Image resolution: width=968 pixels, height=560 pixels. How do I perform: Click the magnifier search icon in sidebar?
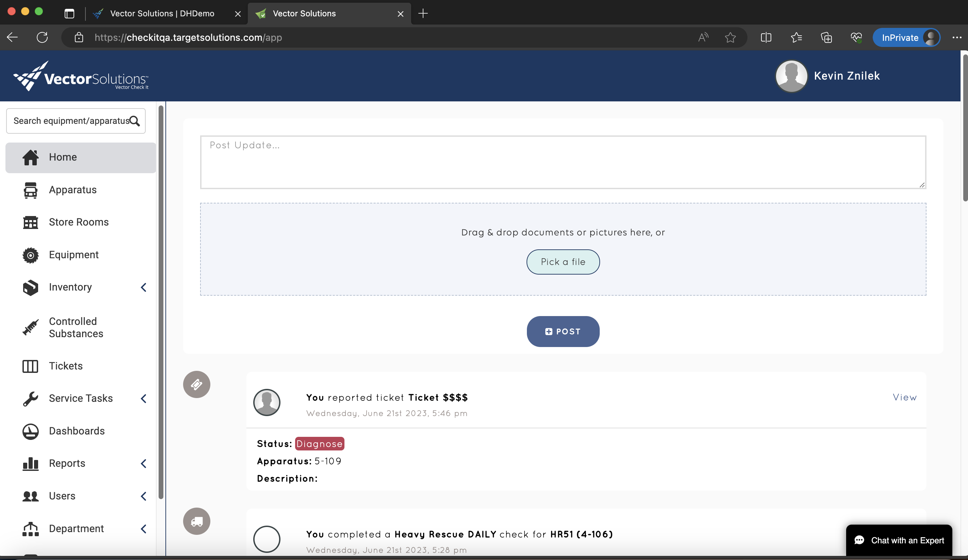(134, 121)
